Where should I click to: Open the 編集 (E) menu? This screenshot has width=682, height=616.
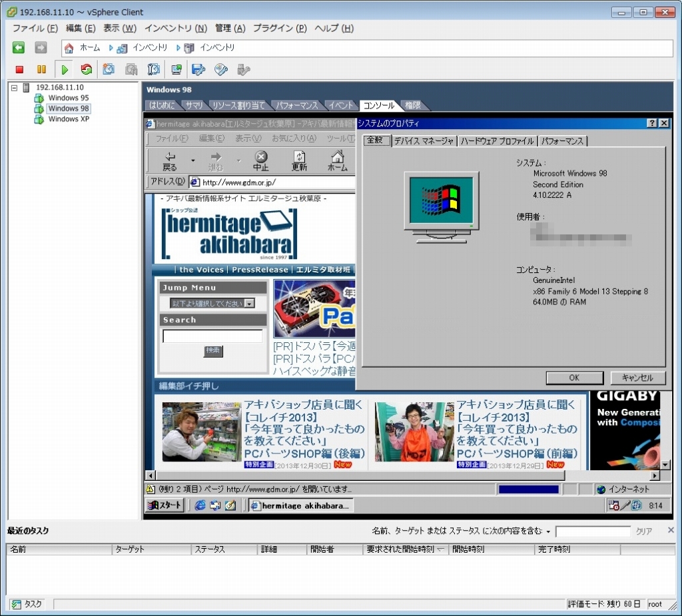[81, 28]
